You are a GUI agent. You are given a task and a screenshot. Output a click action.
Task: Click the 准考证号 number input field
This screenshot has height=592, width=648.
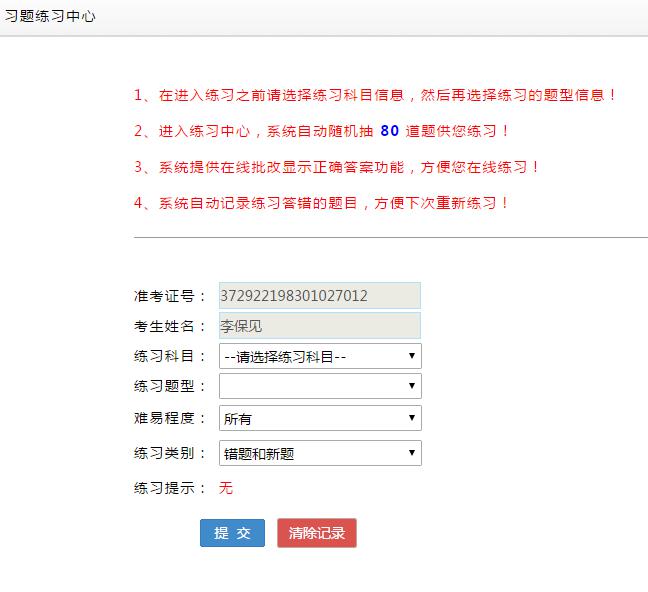click(x=320, y=296)
